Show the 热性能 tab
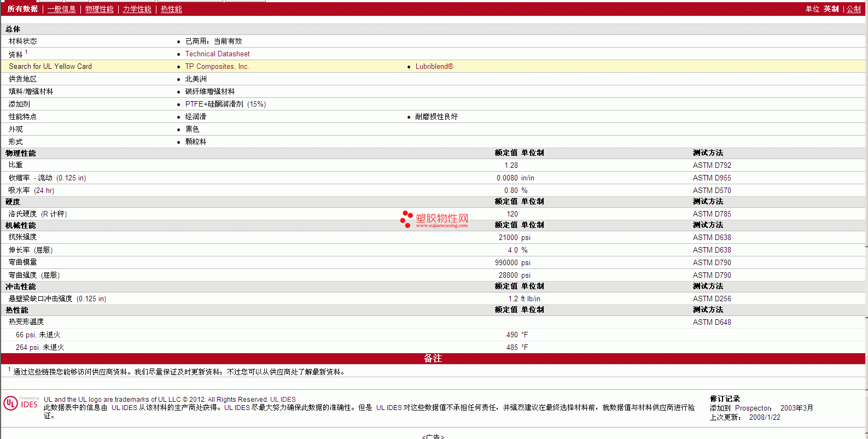 pos(171,9)
